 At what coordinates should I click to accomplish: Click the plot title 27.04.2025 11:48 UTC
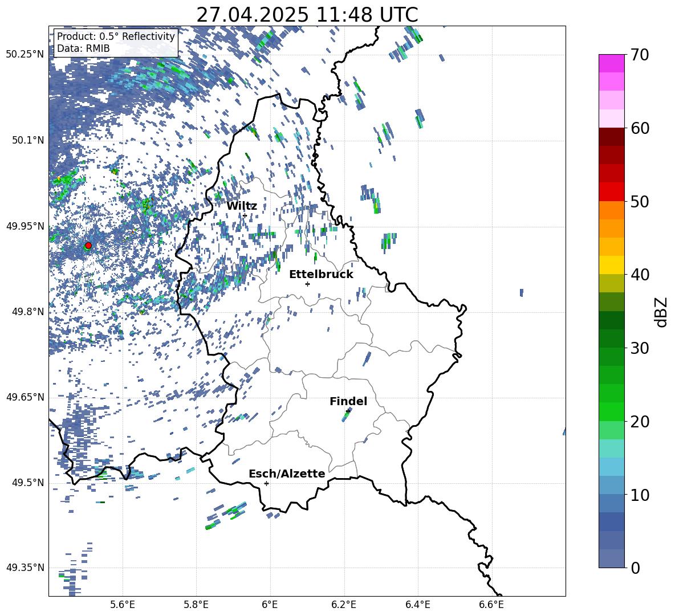(x=307, y=15)
